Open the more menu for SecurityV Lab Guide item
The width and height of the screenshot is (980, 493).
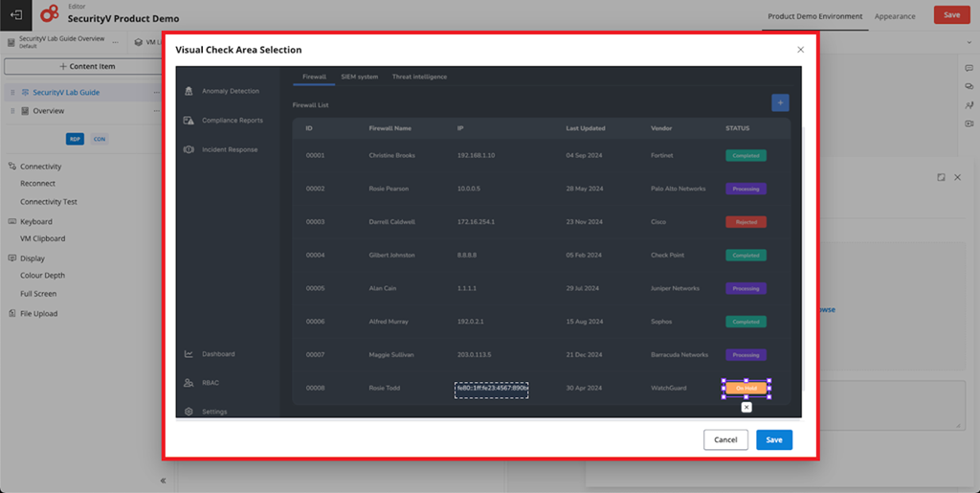coord(156,93)
